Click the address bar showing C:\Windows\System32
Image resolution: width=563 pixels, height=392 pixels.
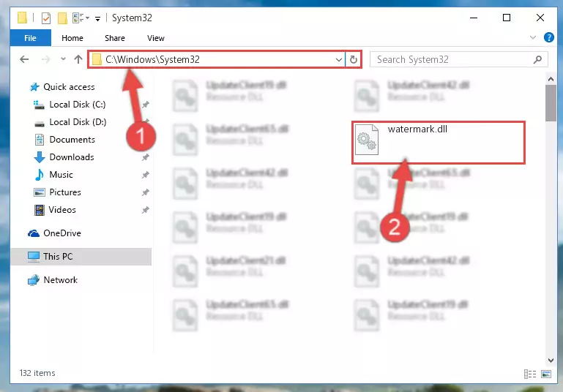[217, 59]
